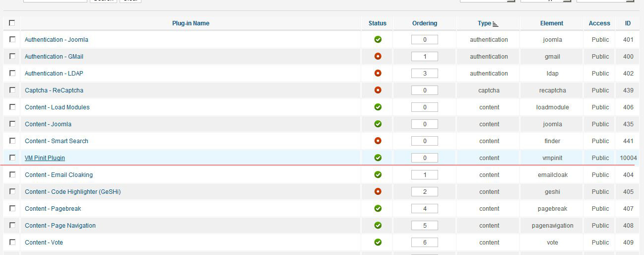Image resolution: width=644 pixels, height=255 pixels.
Task: Open the Authentication - LDAP plugin
Action: (x=54, y=73)
